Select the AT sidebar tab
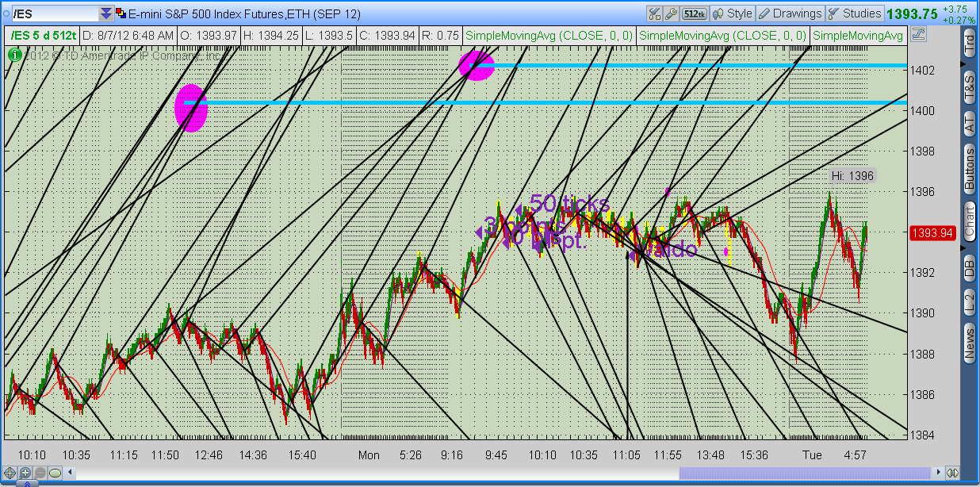980x487 pixels. point(969,122)
